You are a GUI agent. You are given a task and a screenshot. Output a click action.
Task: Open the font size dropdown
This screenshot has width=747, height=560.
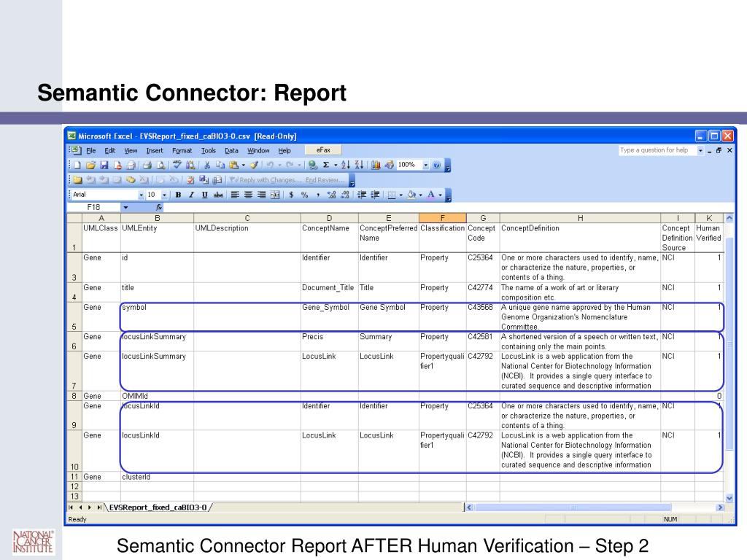(x=164, y=195)
